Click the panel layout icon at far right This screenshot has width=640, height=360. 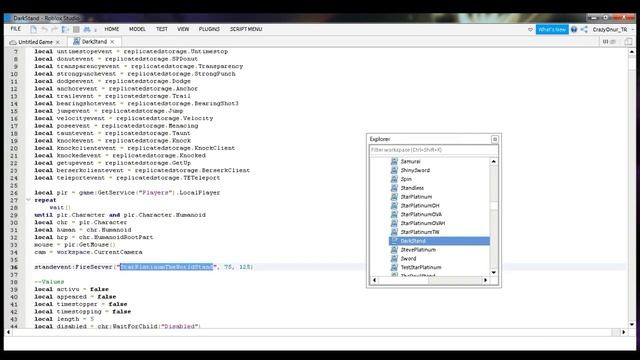(628, 42)
